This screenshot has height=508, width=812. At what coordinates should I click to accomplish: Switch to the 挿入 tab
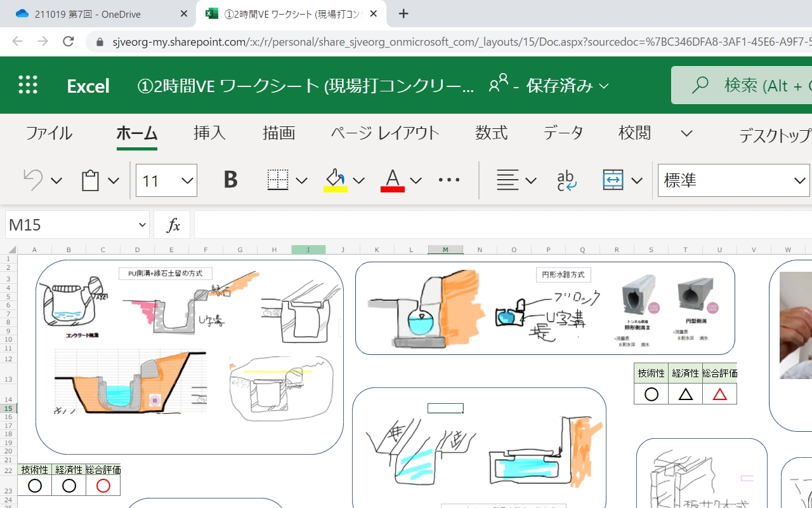tap(210, 133)
